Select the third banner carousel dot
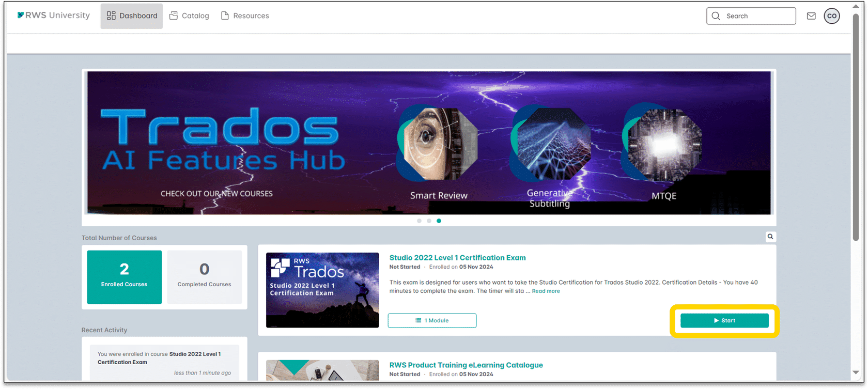Viewport: 868px width, 389px height. click(x=439, y=221)
